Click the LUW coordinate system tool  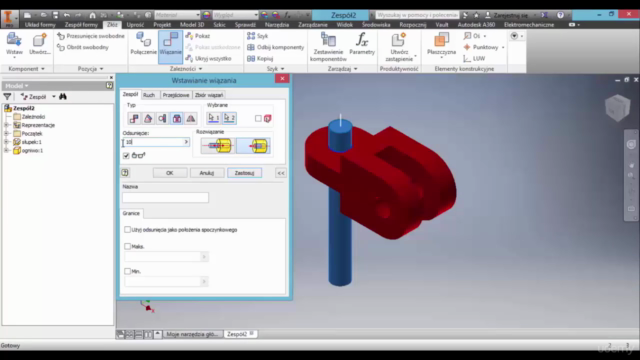point(475,58)
